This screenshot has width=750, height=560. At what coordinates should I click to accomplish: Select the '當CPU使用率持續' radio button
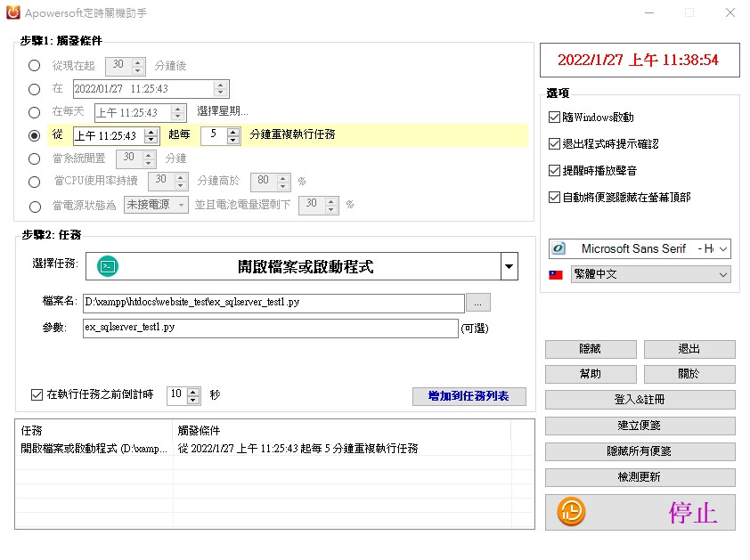(x=34, y=182)
